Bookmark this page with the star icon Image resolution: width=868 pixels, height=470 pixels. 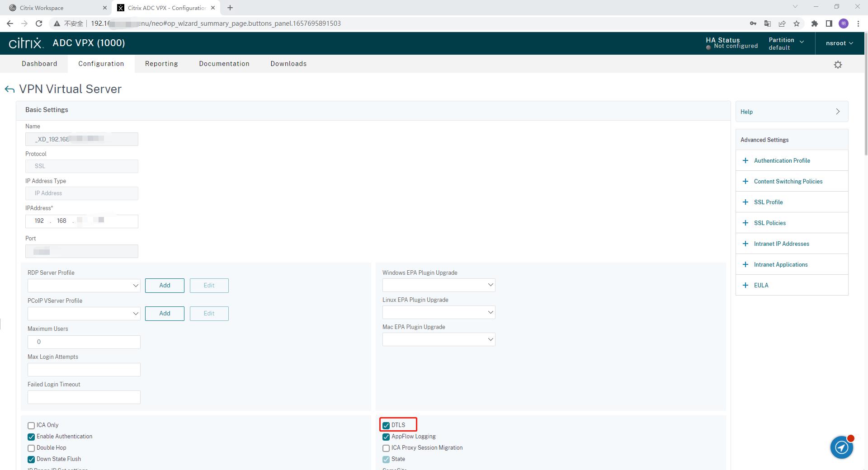[x=797, y=23]
